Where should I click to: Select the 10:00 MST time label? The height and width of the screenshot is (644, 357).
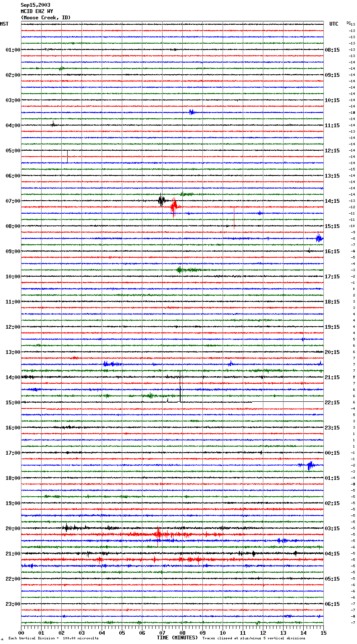point(13,277)
